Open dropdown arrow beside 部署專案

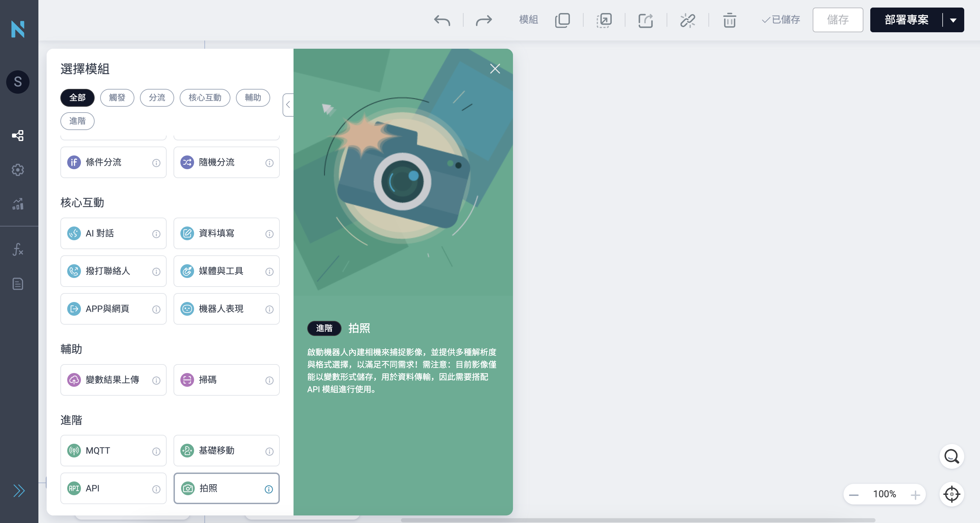pyautogui.click(x=953, y=20)
